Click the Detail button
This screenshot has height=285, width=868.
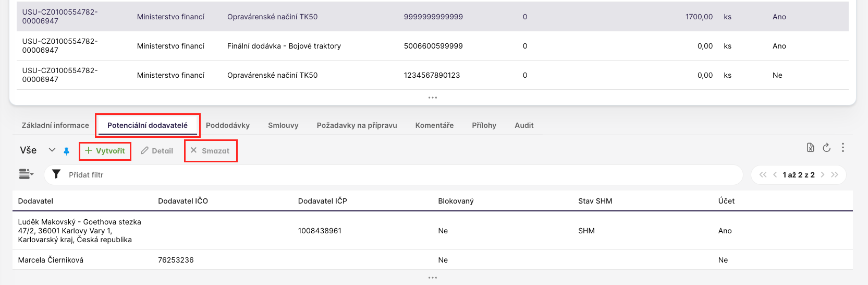point(157,151)
